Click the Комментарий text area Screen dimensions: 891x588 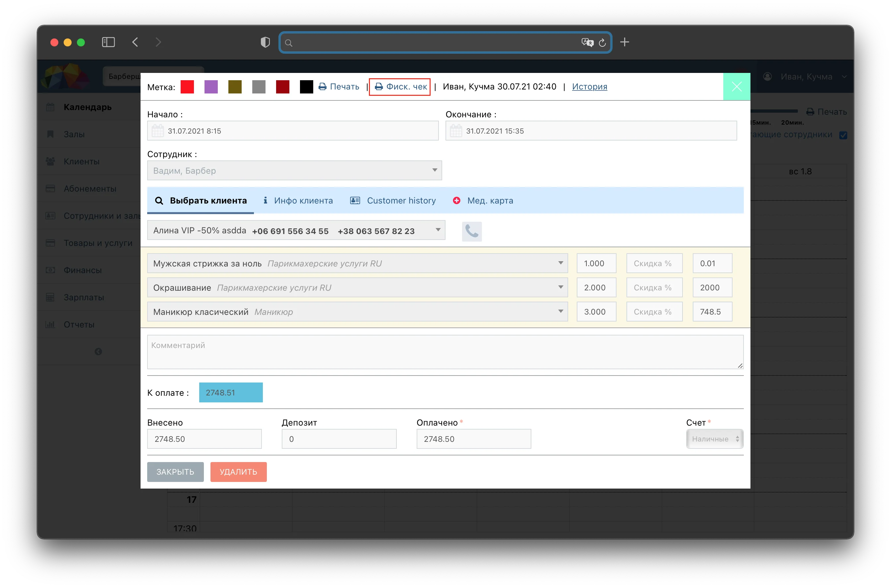point(445,352)
